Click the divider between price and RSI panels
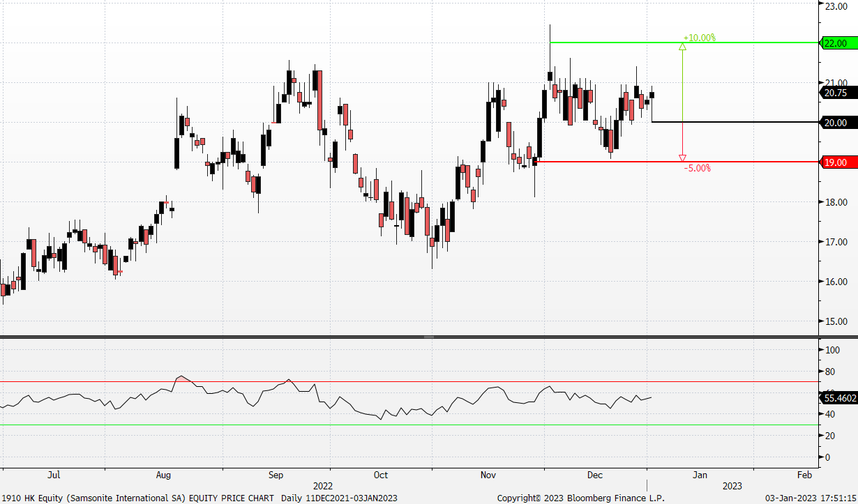This screenshot has height=504, width=858. pyautogui.click(x=428, y=337)
